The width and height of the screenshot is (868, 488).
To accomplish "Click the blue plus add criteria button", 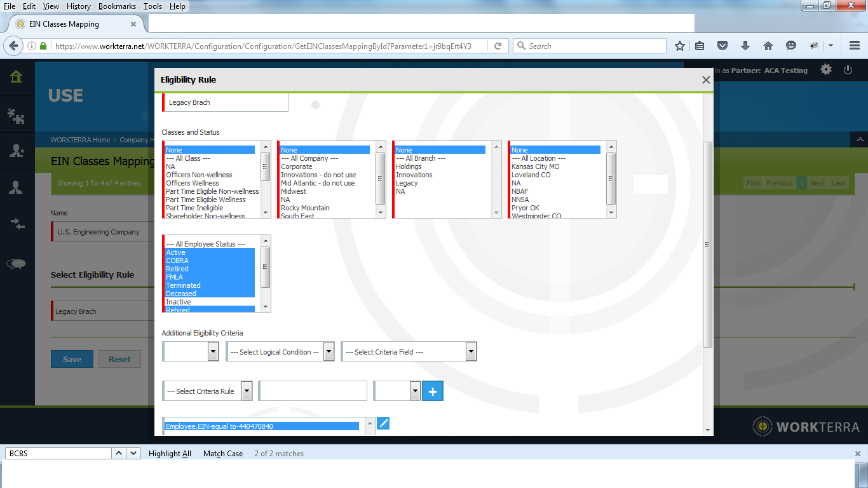I will [x=433, y=391].
